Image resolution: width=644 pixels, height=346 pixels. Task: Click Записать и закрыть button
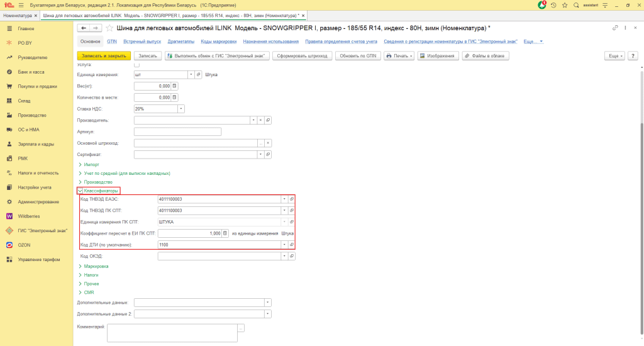[x=104, y=56]
